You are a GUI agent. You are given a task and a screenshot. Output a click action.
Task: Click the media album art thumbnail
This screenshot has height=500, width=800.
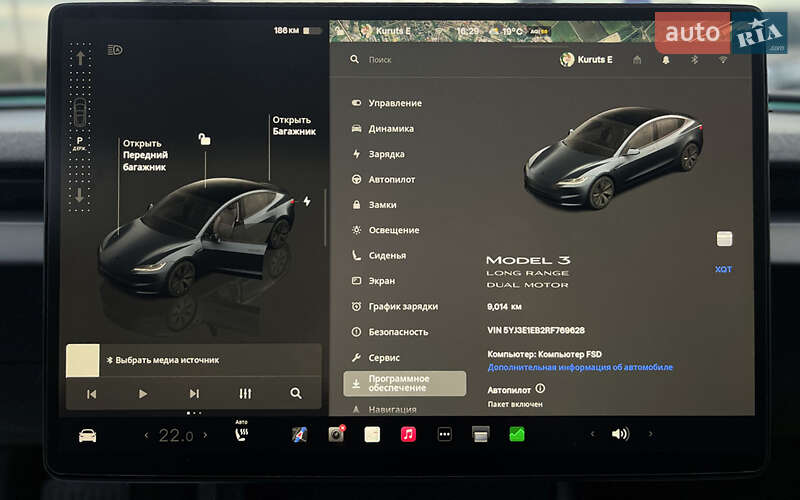[83, 360]
